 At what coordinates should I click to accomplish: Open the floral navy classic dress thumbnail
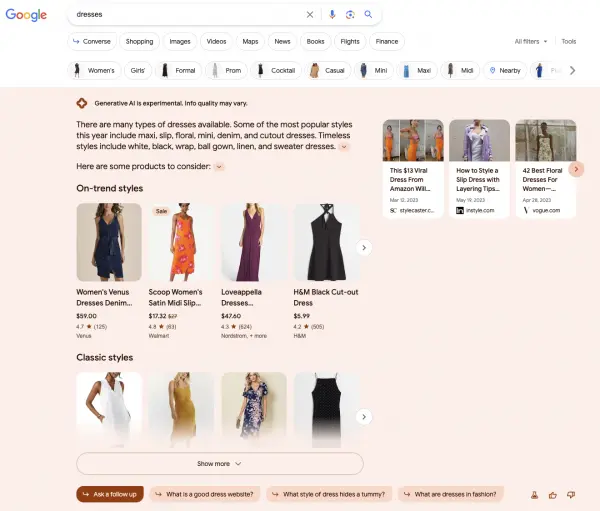coord(254,410)
